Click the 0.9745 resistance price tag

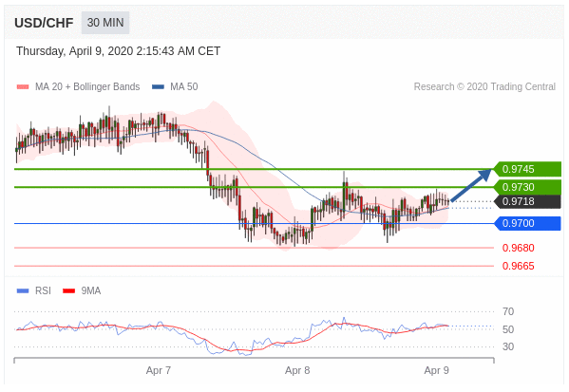click(527, 169)
